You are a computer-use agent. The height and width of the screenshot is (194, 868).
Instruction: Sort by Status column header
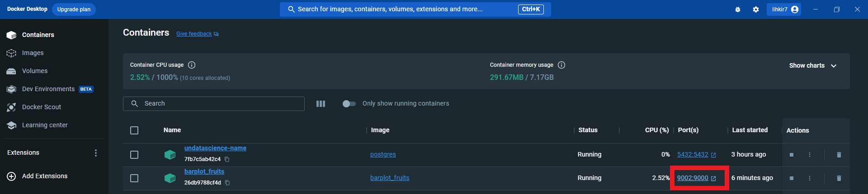click(x=588, y=130)
